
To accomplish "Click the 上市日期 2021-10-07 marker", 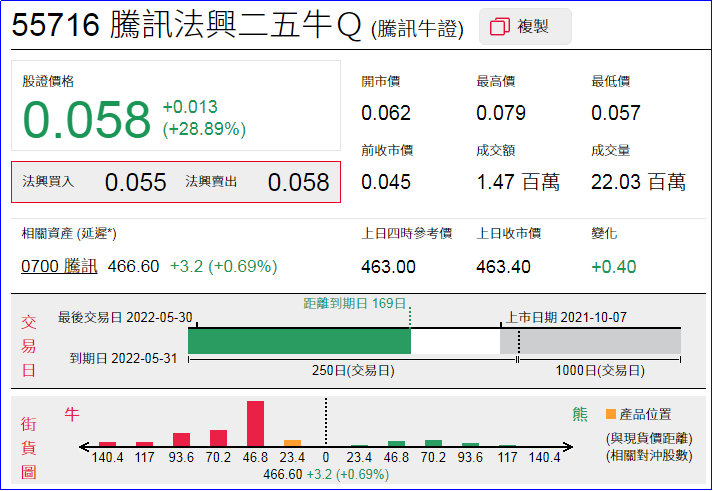I will point(567,317).
